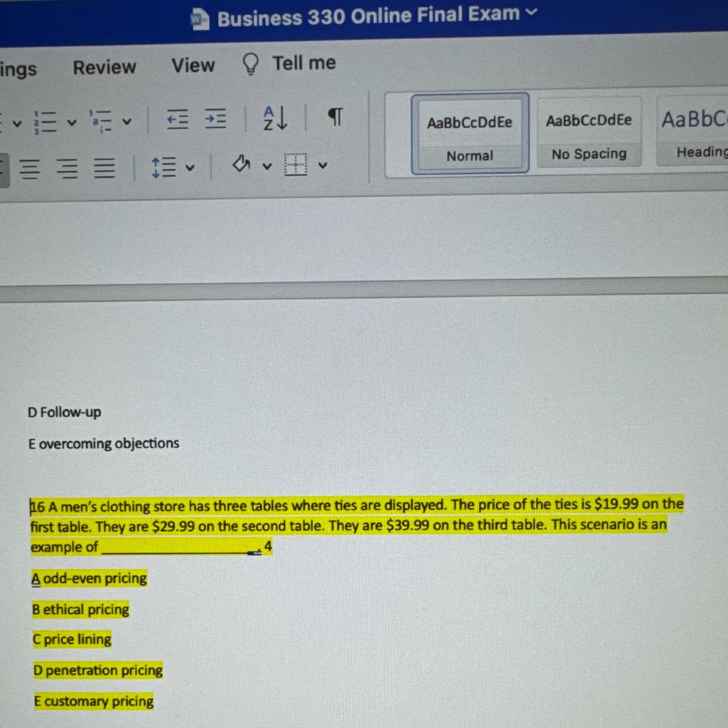Screen dimensions: 728x728
Task: Click the Increase Indent icon
Action: [x=215, y=119]
